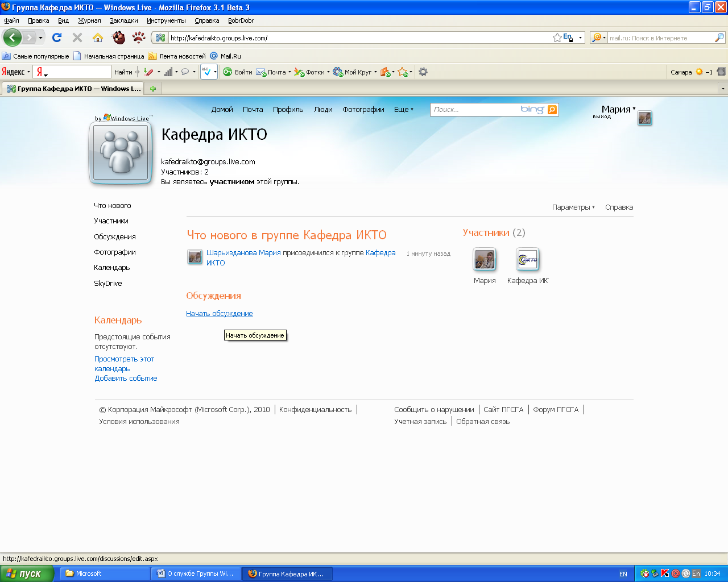Expand the address bar history dropdown

coord(580,38)
